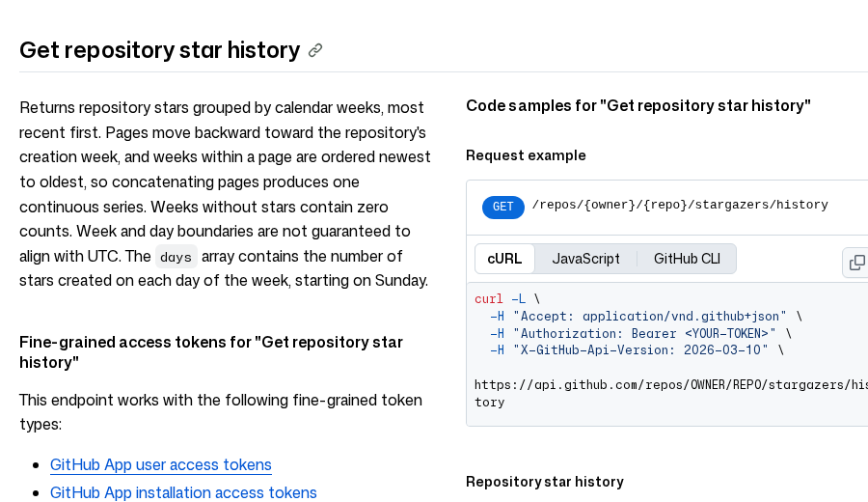The width and height of the screenshot is (868, 502).
Task: Open GitHub App user access tokens link
Action: [160, 465]
